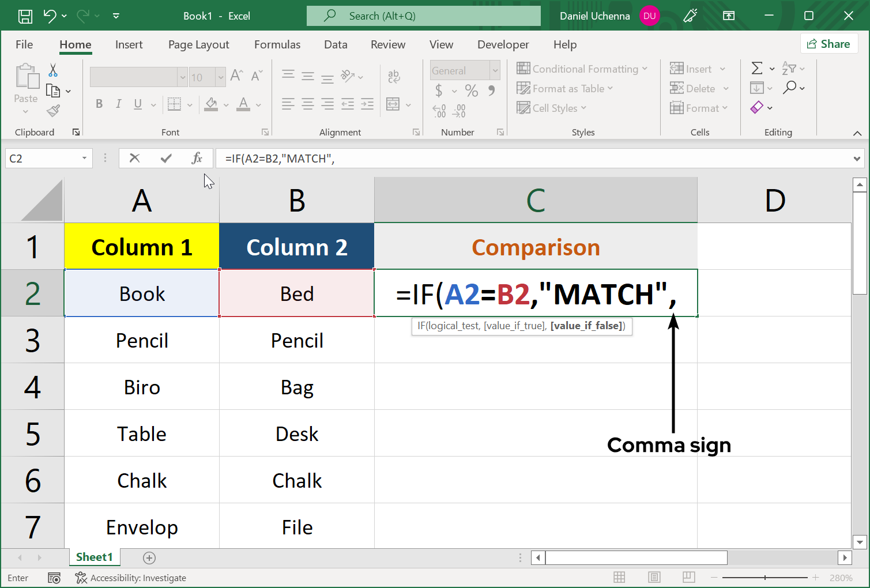Open the Developer ribbon tab
Screen dimensions: 870x588
(x=502, y=44)
